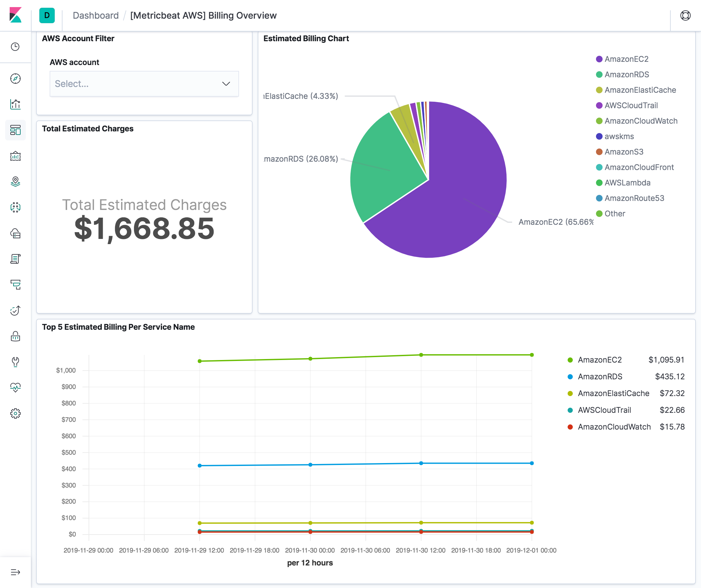Open Dev Tools via the wrench icon
The height and width of the screenshot is (588, 701).
pos(15,362)
